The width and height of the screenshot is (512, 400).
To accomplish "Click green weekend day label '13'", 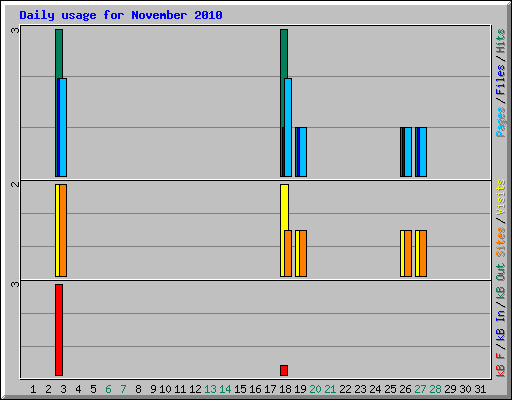I will point(210,389).
